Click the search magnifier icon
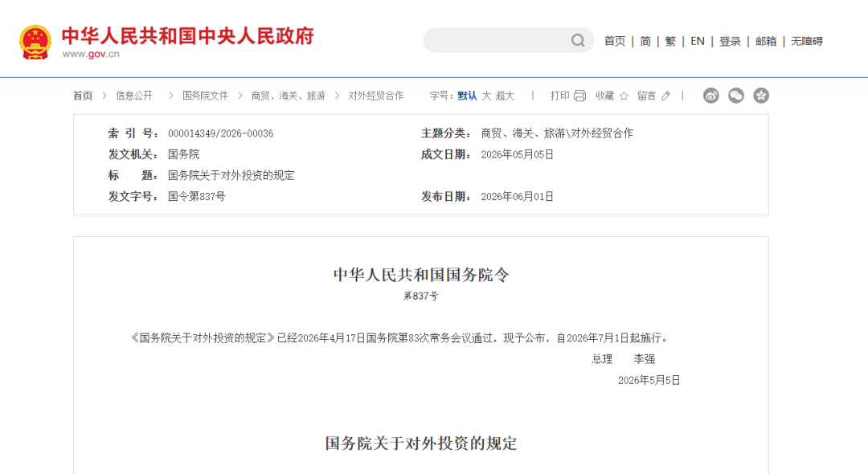The height and width of the screenshot is (474, 868). click(x=578, y=40)
